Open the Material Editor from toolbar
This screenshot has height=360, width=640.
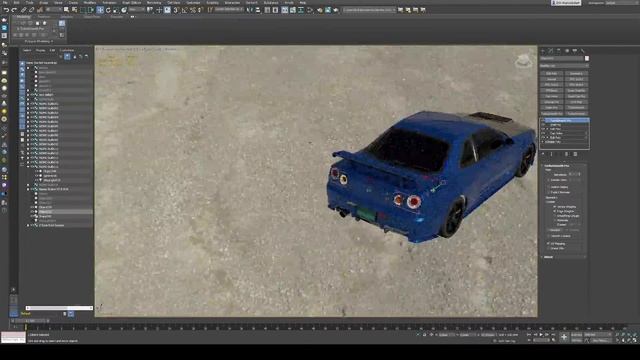(x=311, y=10)
